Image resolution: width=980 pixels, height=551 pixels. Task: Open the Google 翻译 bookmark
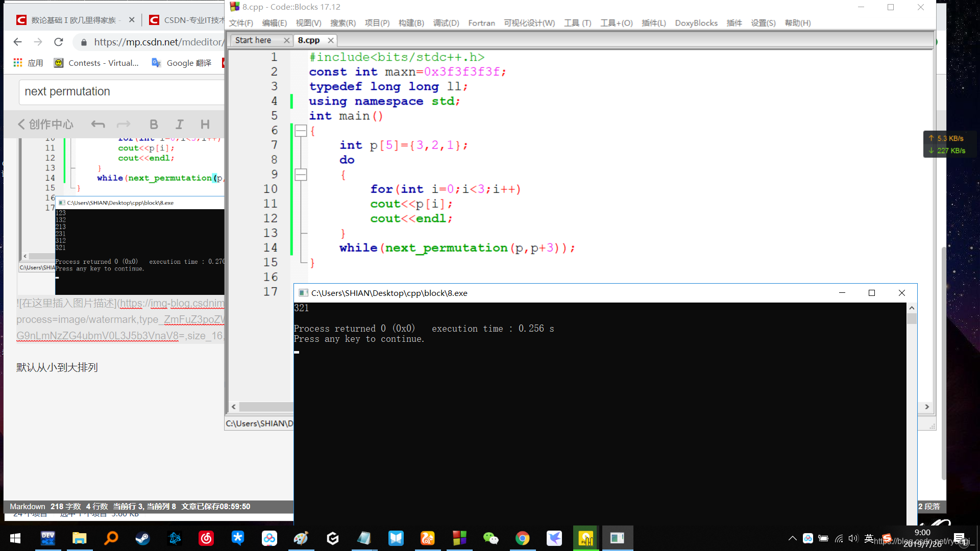coord(182,63)
